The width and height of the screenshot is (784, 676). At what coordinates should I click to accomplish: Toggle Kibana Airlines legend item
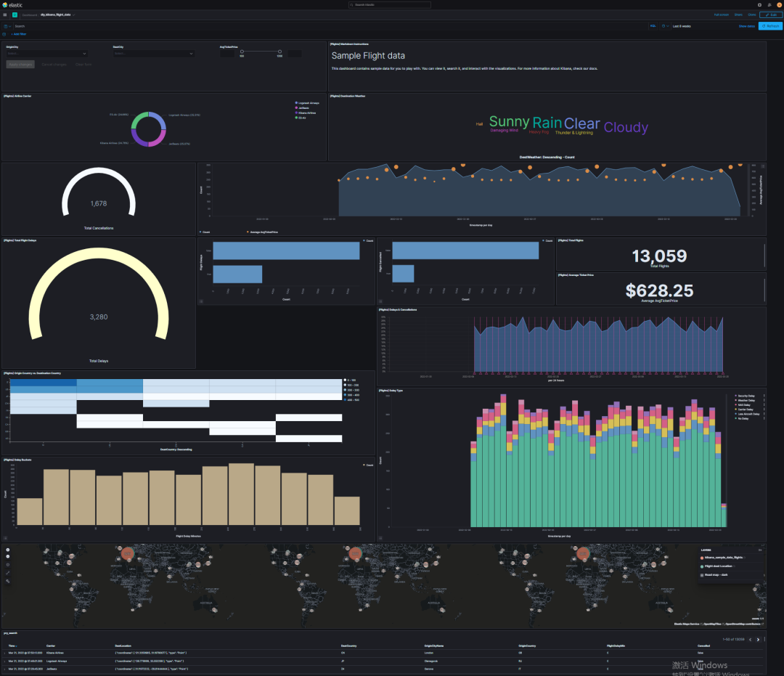click(x=307, y=113)
